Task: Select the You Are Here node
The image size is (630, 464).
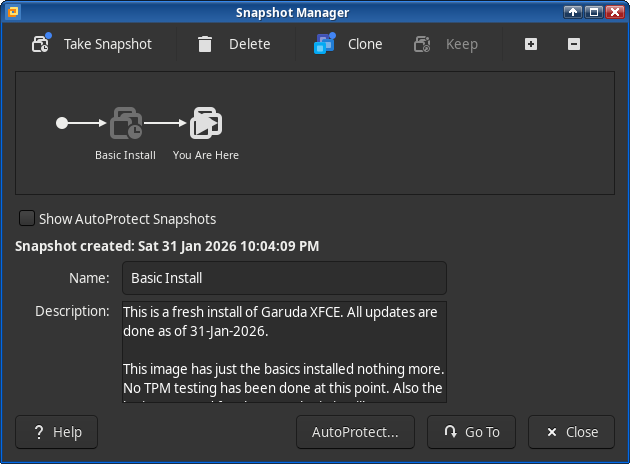Action: pyautogui.click(x=206, y=124)
